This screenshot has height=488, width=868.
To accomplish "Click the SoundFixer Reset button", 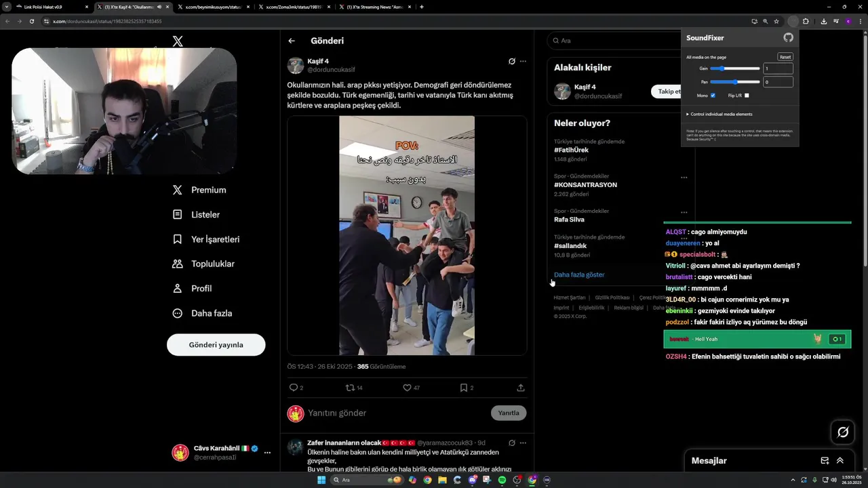I will click(x=785, y=57).
